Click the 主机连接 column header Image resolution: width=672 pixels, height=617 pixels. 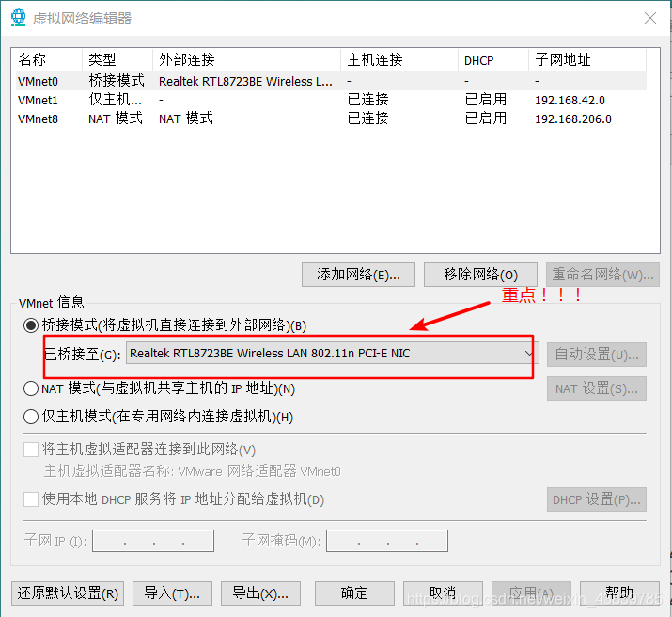pos(399,60)
